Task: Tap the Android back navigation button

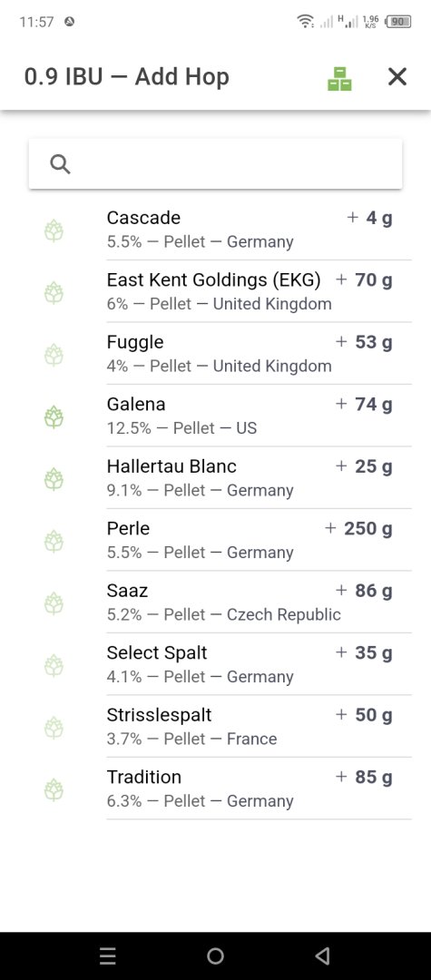Action: (x=322, y=955)
